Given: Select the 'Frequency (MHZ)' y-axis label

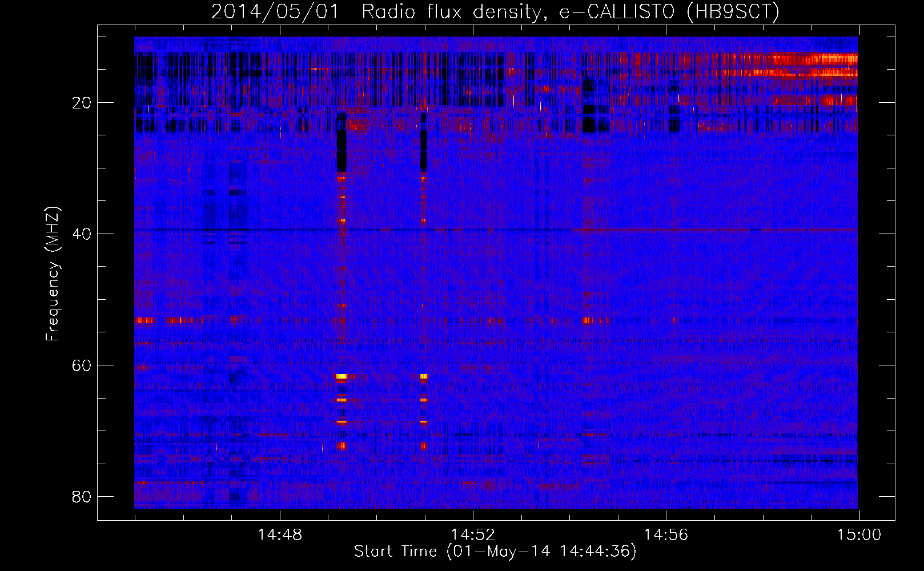Looking at the screenshot, I should click(x=53, y=274).
